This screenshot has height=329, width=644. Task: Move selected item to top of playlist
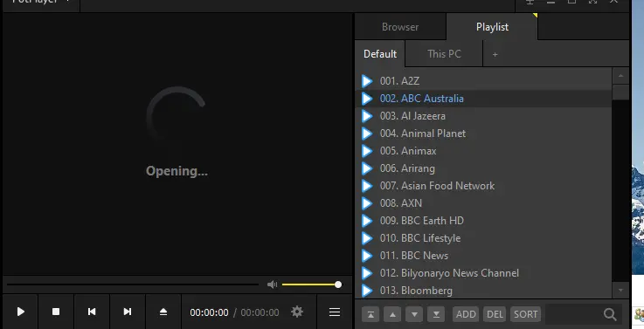pyautogui.click(x=370, y=315)
